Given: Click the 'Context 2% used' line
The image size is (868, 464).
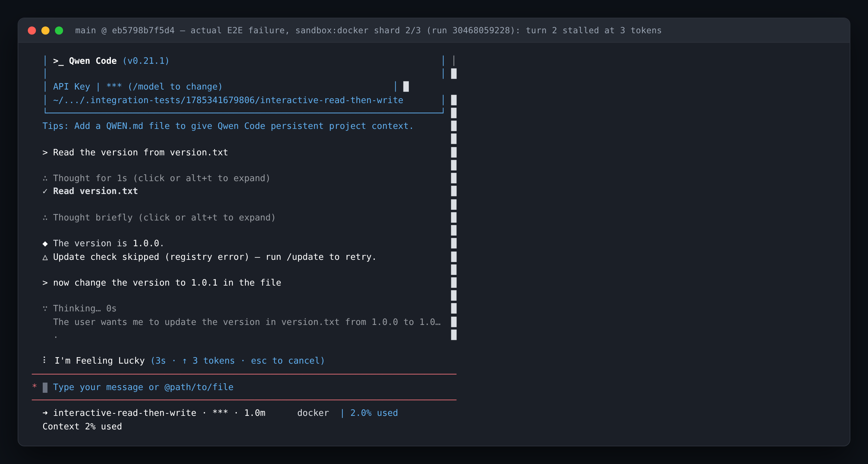Looking at the screenshot, I should 82,427.
